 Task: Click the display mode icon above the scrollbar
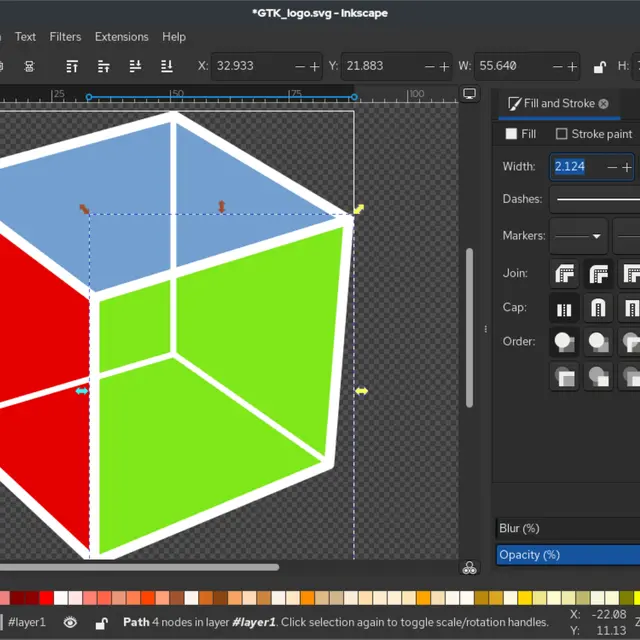point(469,94)
